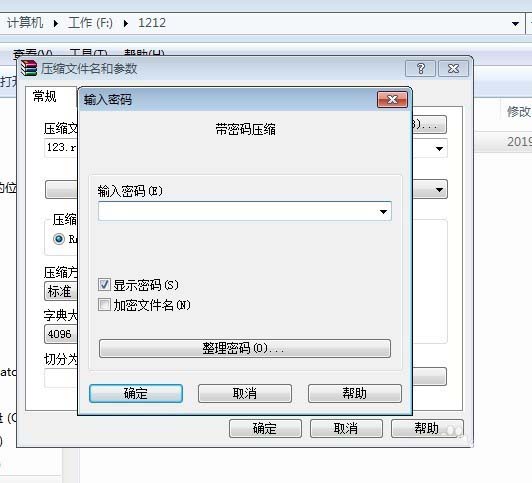532x483 pixels.
Task: Switch to the 常规 tab
Action: coord(44,96)
